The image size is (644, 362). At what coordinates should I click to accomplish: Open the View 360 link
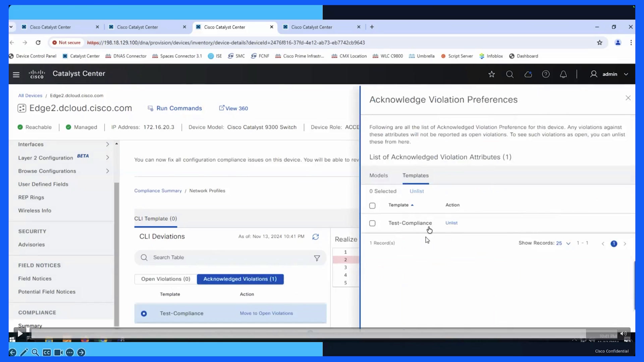pyautogui.click(x=233, y=108)
